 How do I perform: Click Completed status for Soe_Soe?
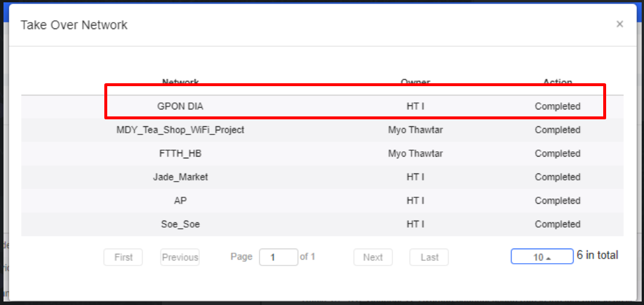tap(557, 224)
